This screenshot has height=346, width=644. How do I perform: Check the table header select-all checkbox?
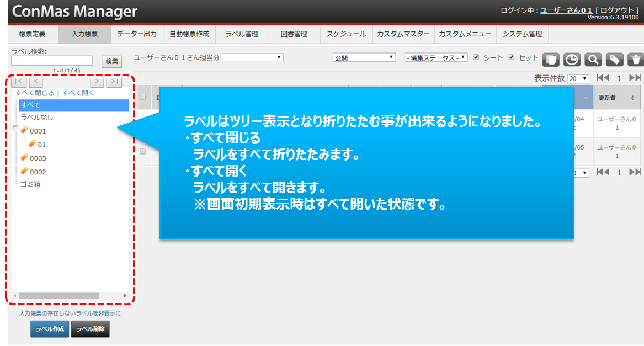pyautogui.click(x=143, y=97)
